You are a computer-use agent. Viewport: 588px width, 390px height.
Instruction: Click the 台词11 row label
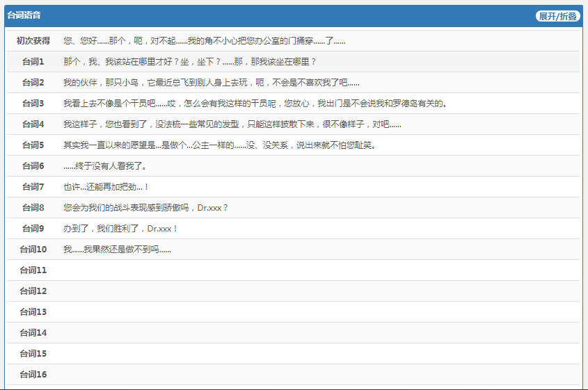point(33,270)
